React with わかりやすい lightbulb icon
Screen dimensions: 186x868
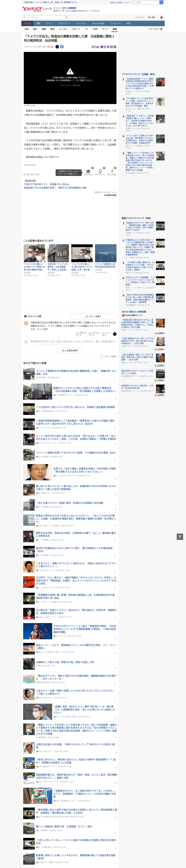(x=100, y=171)
